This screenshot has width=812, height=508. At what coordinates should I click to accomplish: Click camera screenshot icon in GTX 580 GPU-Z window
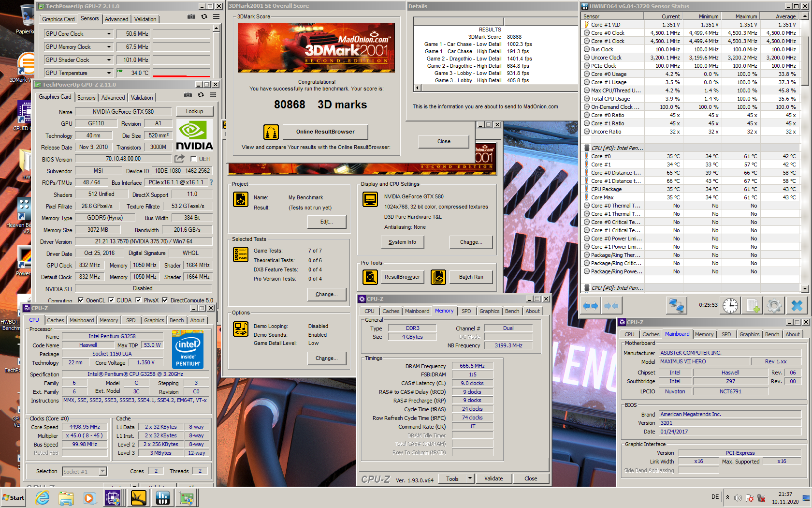[188, 95]
